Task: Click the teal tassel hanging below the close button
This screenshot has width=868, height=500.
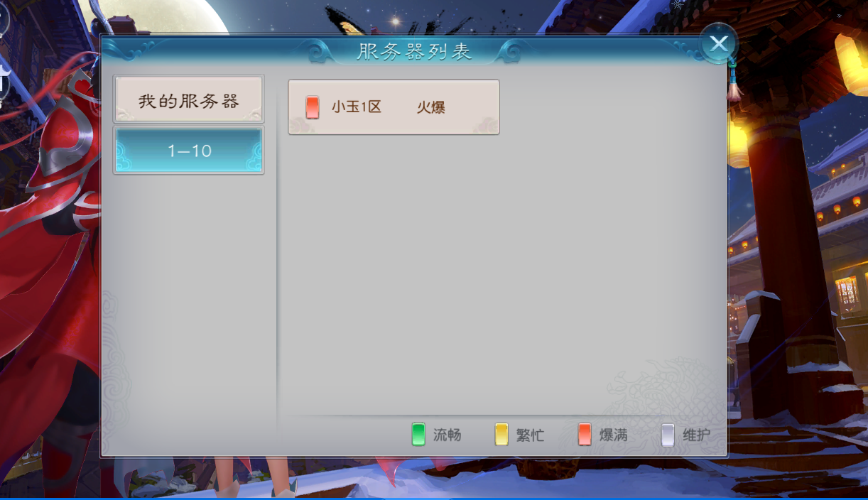Action: coord(733,82)
